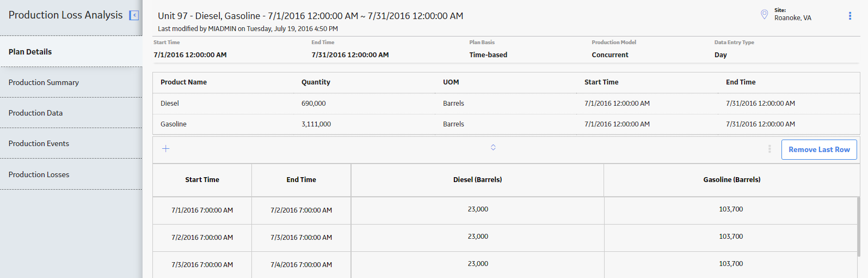Click the site location pin icon
Image resolution: width=868 pixels, height=278 pixels.
click(x=764, y=14)
